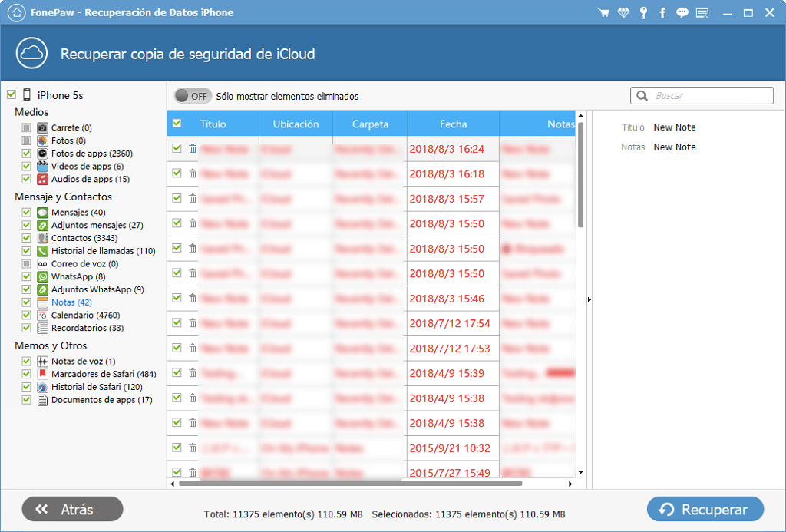Click the horizontal scrollbar right arrow
Image resolution: width=786 pixels, height=532 pixels.
pyautogui.click(x=570, y=484)
